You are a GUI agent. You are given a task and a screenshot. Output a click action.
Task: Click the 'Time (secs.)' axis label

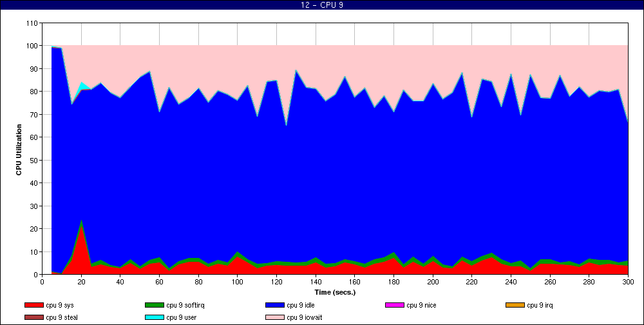pyautogui.click(x=335, y=293)
